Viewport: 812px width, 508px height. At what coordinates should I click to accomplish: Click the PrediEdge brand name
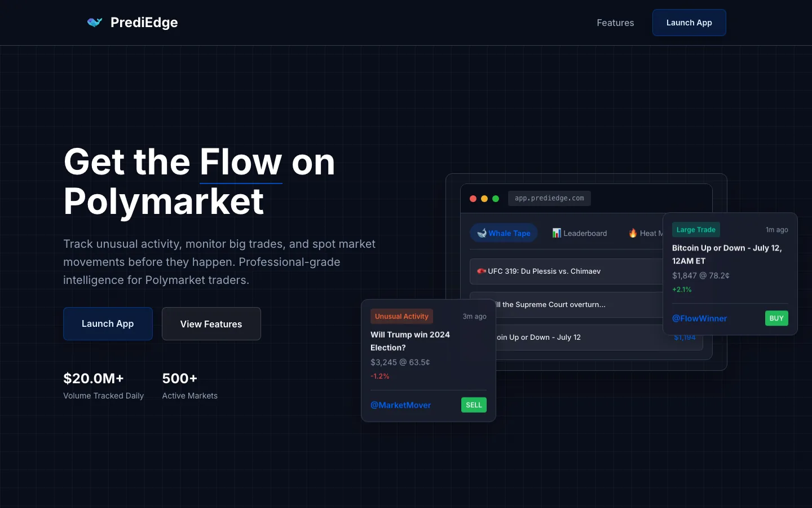point(144,23)
